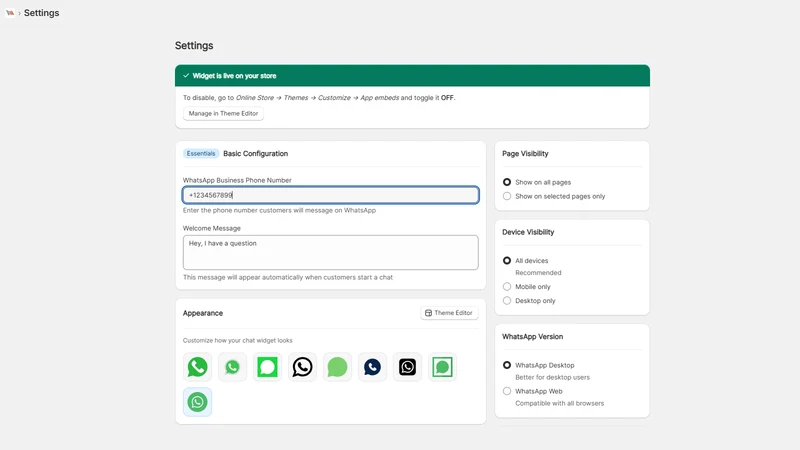The width and height of the screenshot is (800, 450).
Task: Select the small green WhatsApp phone bubble icon
Action: pyautogui.click(x=232, y=367)
